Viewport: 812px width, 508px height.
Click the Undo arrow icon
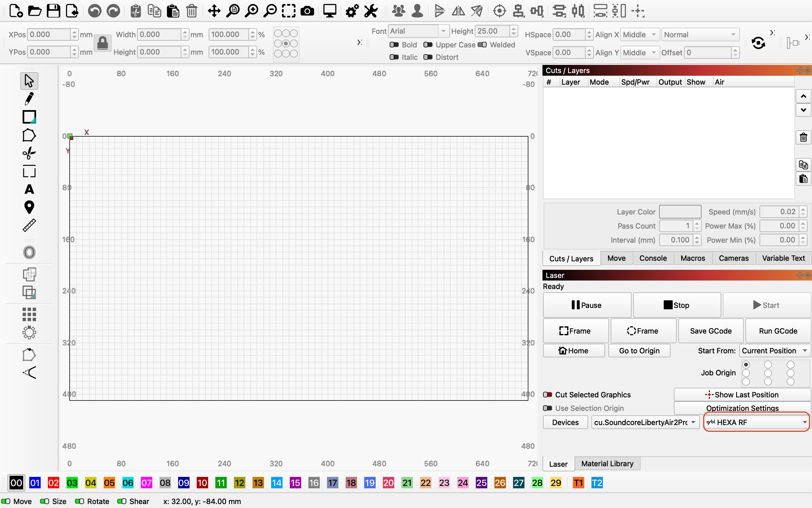point(95,11)
